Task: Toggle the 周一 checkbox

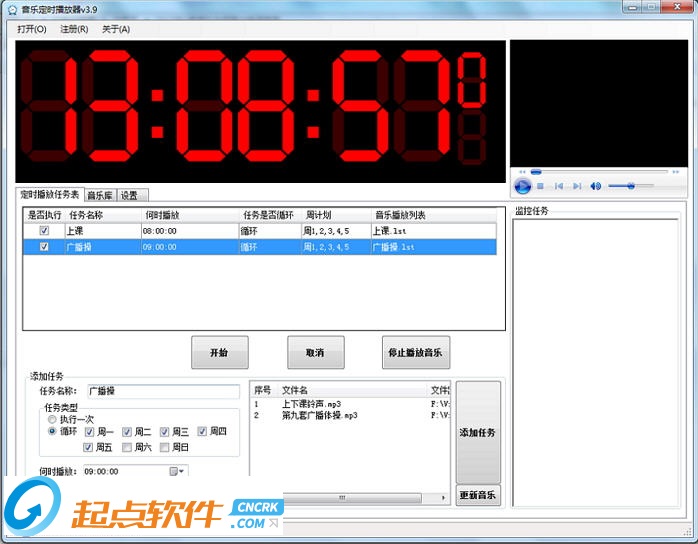Action: pyautogui.click(x=89, y=432)
